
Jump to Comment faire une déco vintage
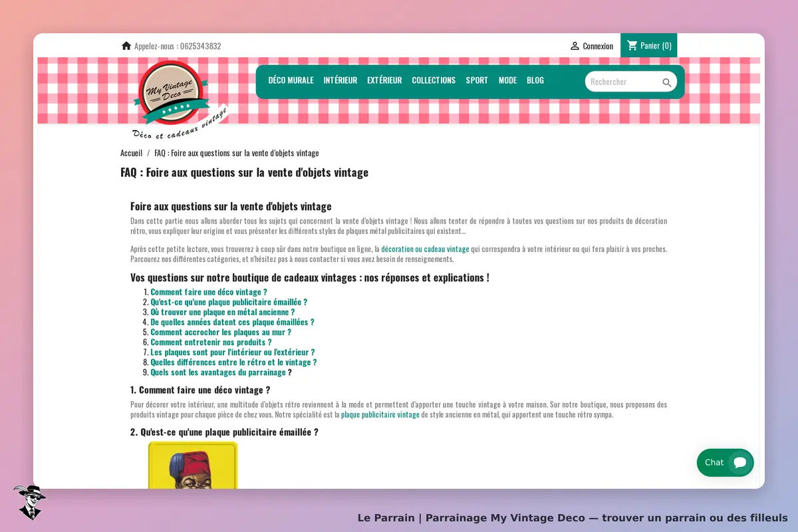(x=209, y=292)
